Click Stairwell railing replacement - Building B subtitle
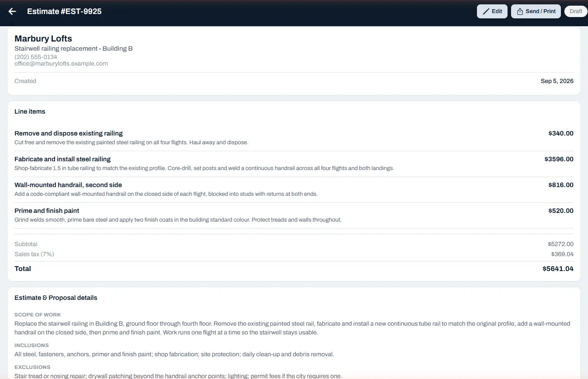Image resolution: width=588 pixels, height=379 pixels. [73, 49]
